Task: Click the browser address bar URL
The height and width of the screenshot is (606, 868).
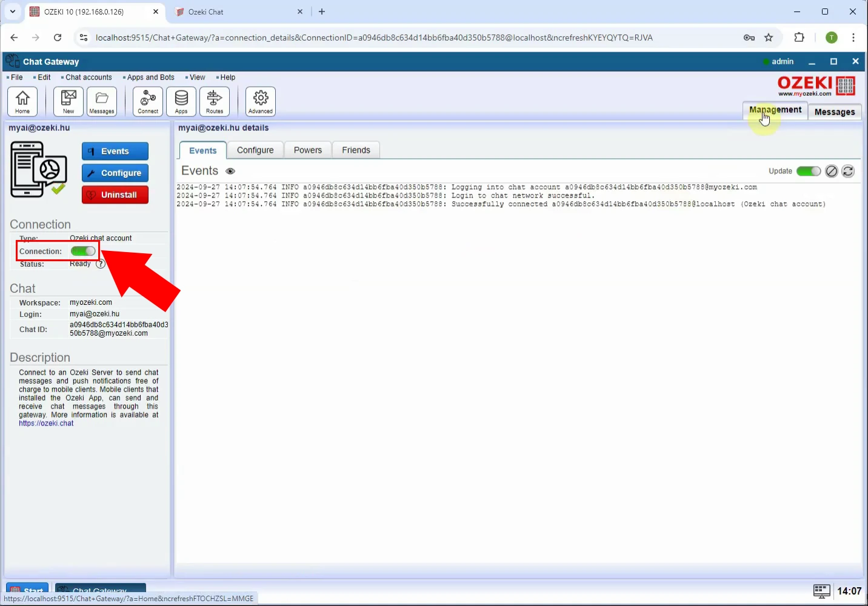Action: click(374, 38)
